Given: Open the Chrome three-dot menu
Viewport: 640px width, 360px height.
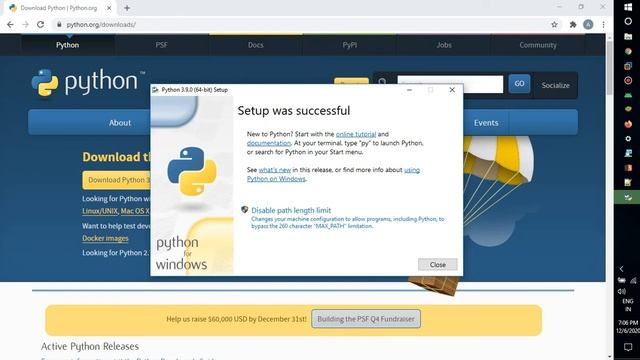Looking at the screenshot, I should coord(603,24).
